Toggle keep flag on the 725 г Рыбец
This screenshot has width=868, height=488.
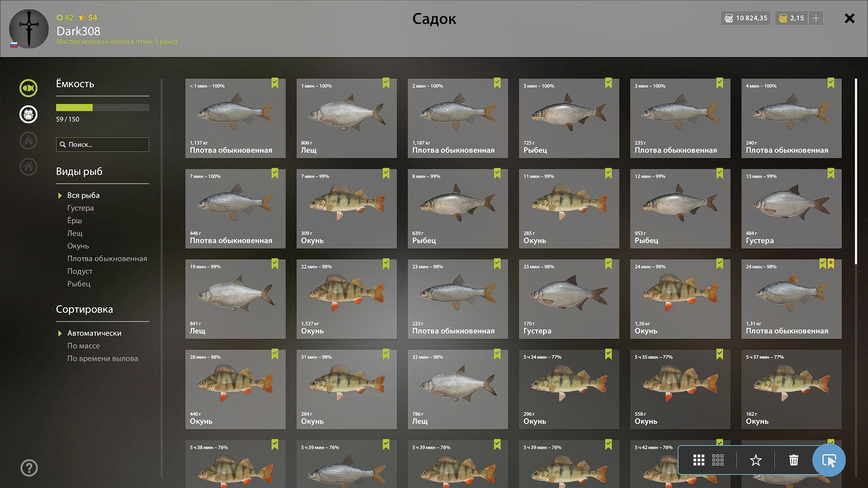click(x=609, y=83)
